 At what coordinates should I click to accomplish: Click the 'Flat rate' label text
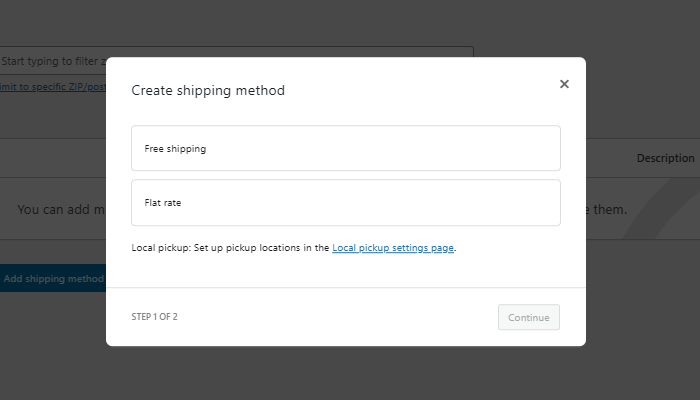(x=163, y=203)
